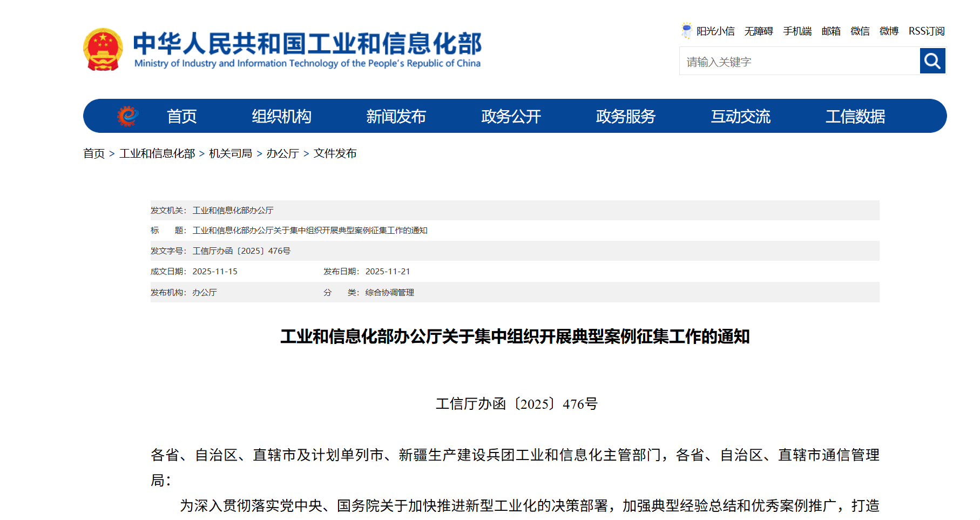Click the 无障碍 accessibility link
The image size is (980, 520).
click(x=759, y=31)
